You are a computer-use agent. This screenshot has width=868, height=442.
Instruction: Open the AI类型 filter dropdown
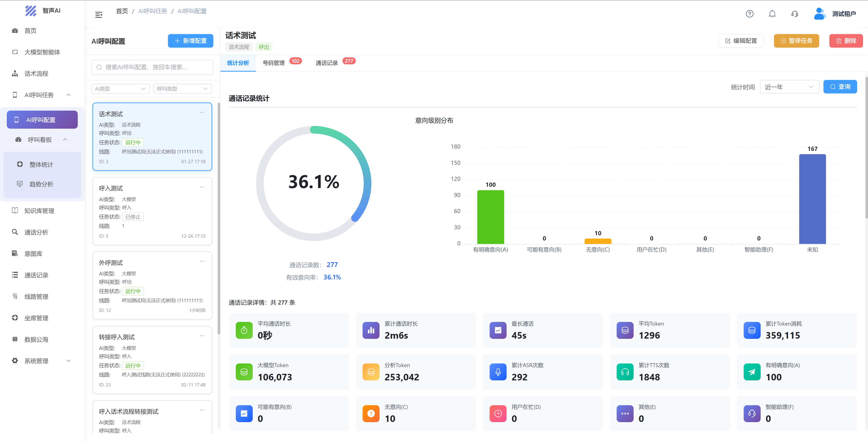[120, 88]
